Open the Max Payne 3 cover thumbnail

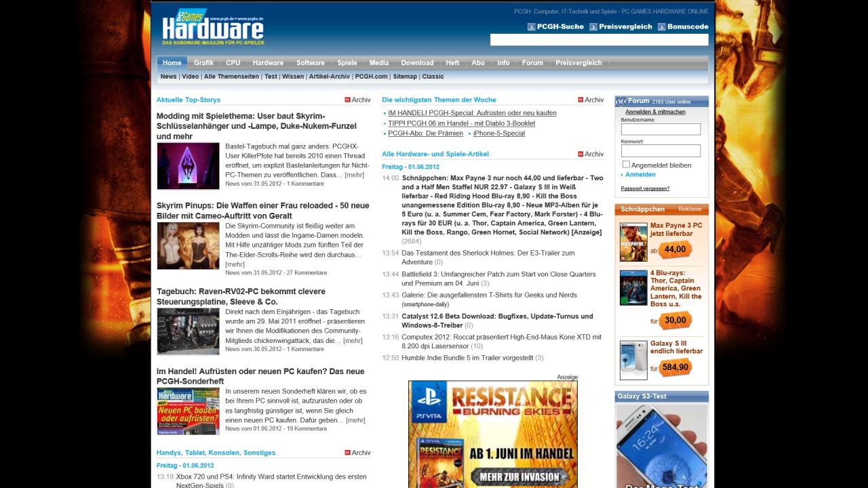(633, 242)
